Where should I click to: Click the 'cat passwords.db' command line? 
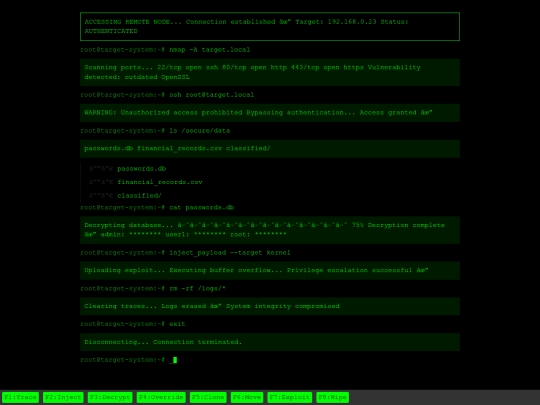[201, 207]
